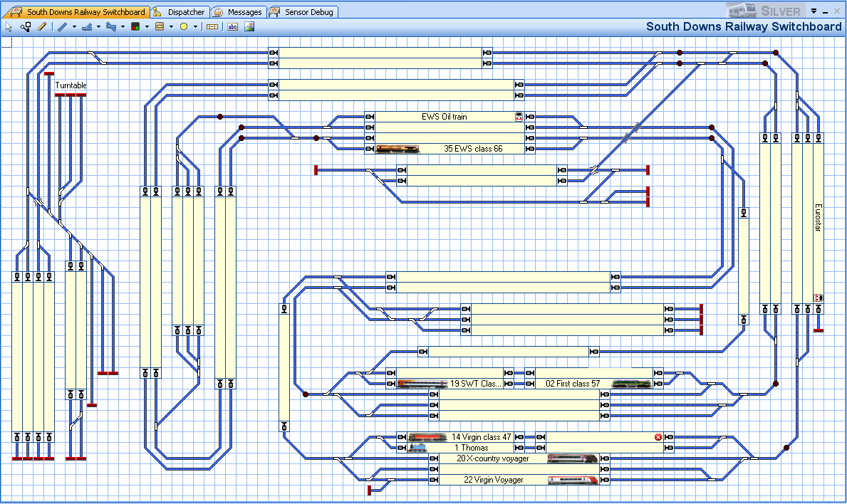Select the arrow pointer tool

point(9,27)
